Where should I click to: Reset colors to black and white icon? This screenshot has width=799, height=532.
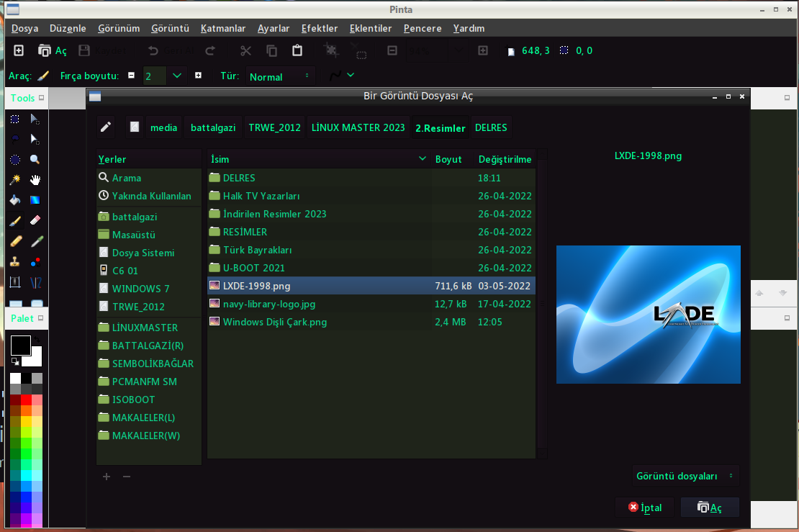pyautogui.click(x=15, y=361)
